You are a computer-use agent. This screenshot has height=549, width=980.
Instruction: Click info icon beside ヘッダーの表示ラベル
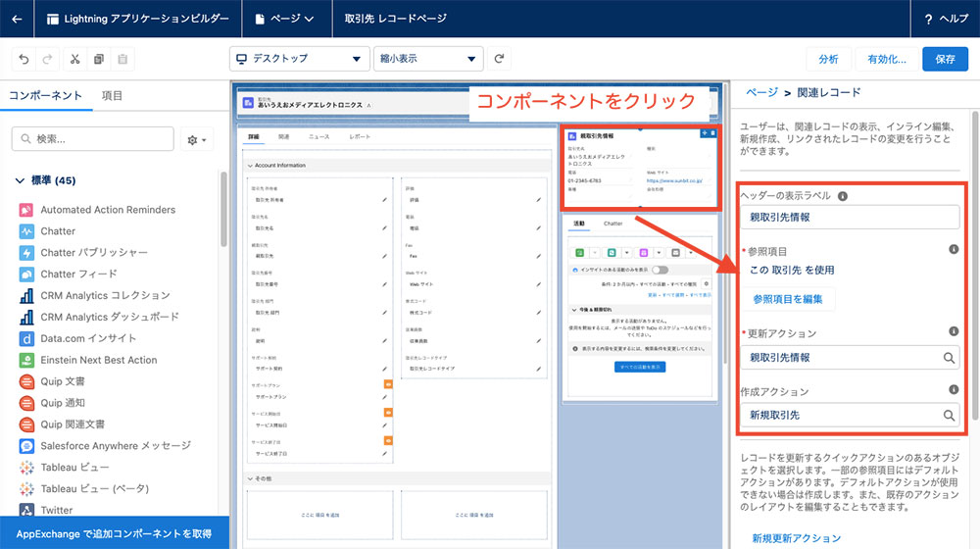point(843,196)
